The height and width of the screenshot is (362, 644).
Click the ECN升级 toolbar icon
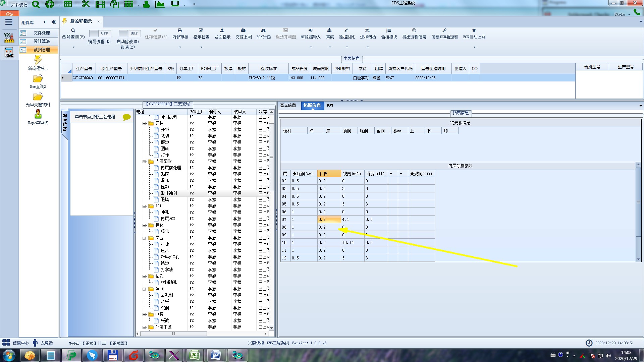[x=263, y=31]
